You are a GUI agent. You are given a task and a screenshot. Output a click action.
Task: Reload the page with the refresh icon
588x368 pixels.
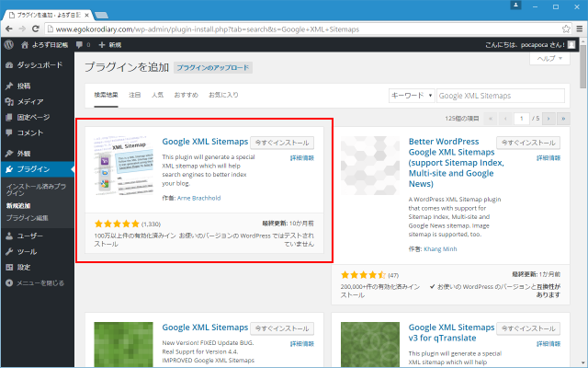point(36,29)
